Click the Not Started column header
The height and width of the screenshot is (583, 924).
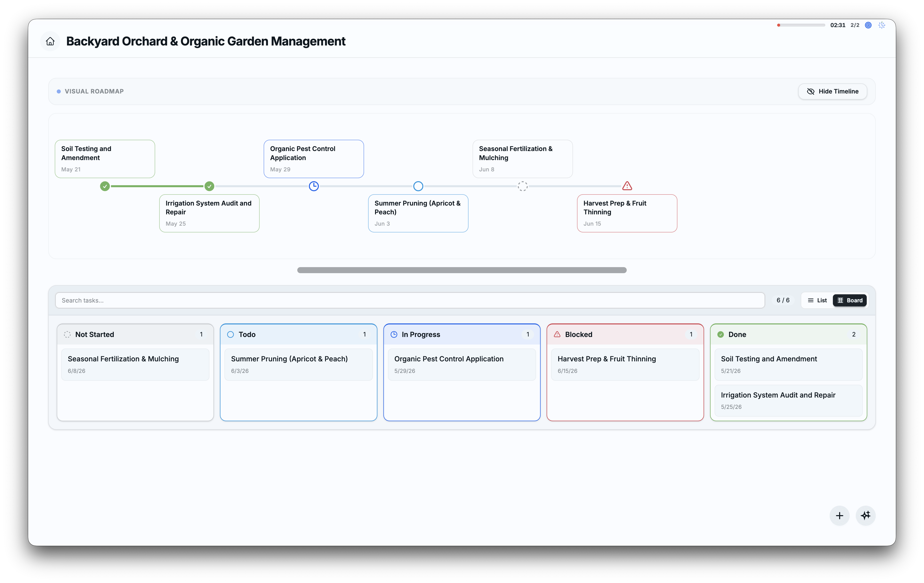tap(135, 334)
